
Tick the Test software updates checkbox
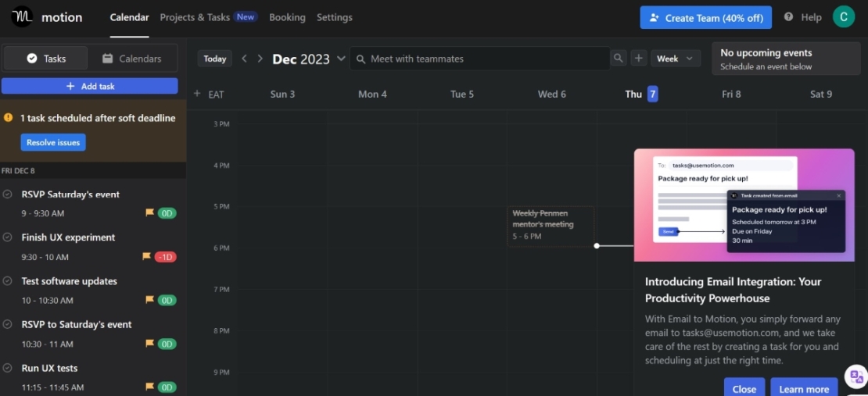[8, 281]
